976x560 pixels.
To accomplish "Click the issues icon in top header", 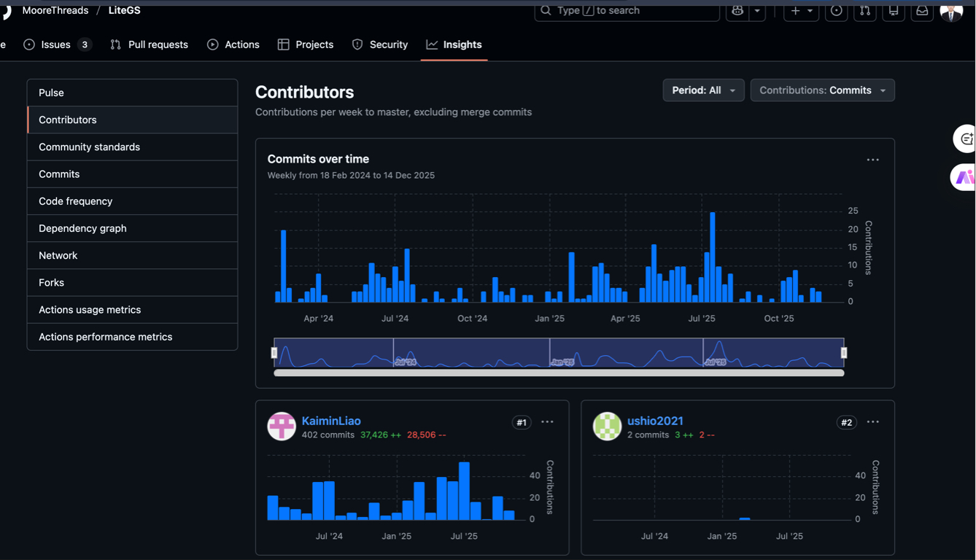I will (x=837, y=11).
